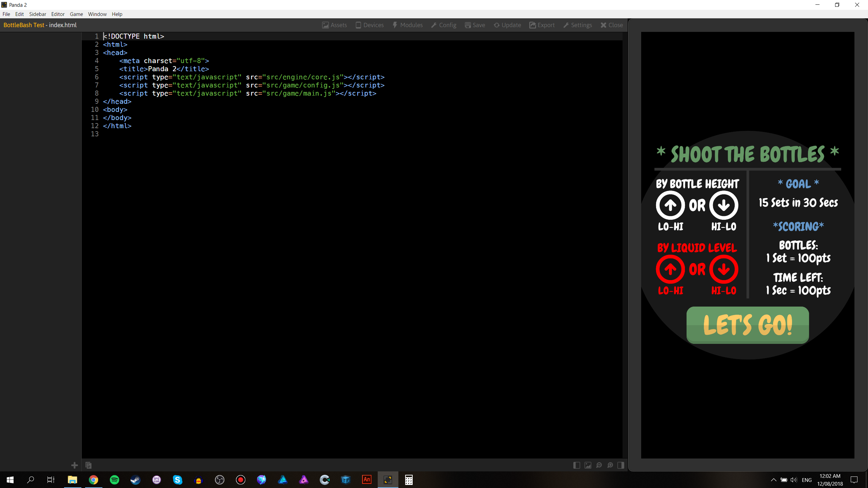Viewport: 868px width, 488px height.
Task: Open File Explorer from the taskbar
Action: point(72,480)
